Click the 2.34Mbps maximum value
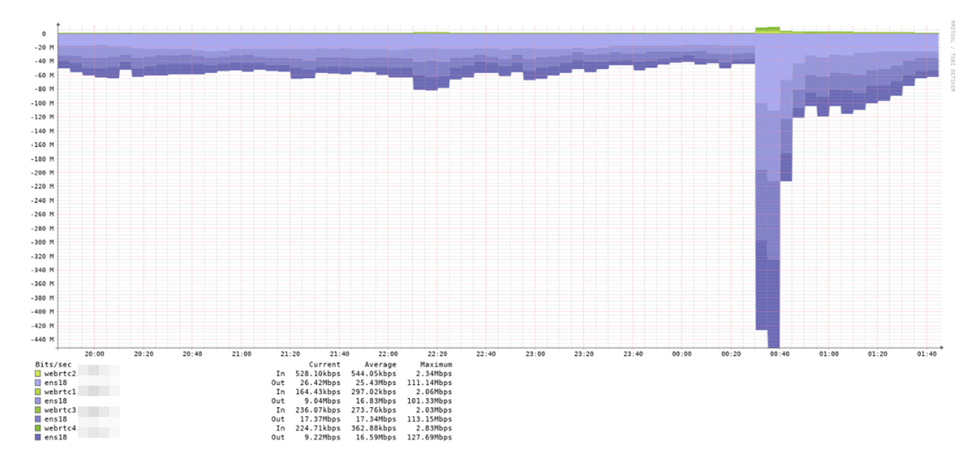This screenshot has height=466, width=980. click(434, 373)
